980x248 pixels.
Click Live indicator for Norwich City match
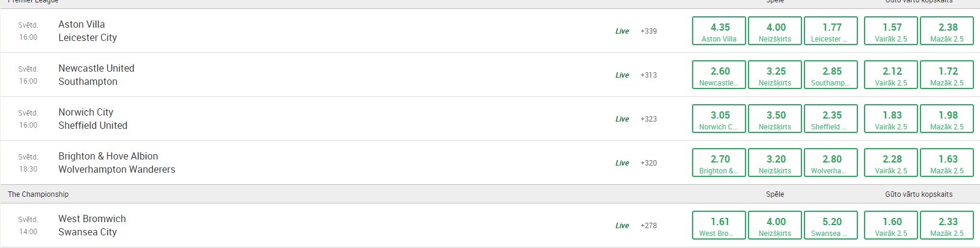(x=622, y=119)
